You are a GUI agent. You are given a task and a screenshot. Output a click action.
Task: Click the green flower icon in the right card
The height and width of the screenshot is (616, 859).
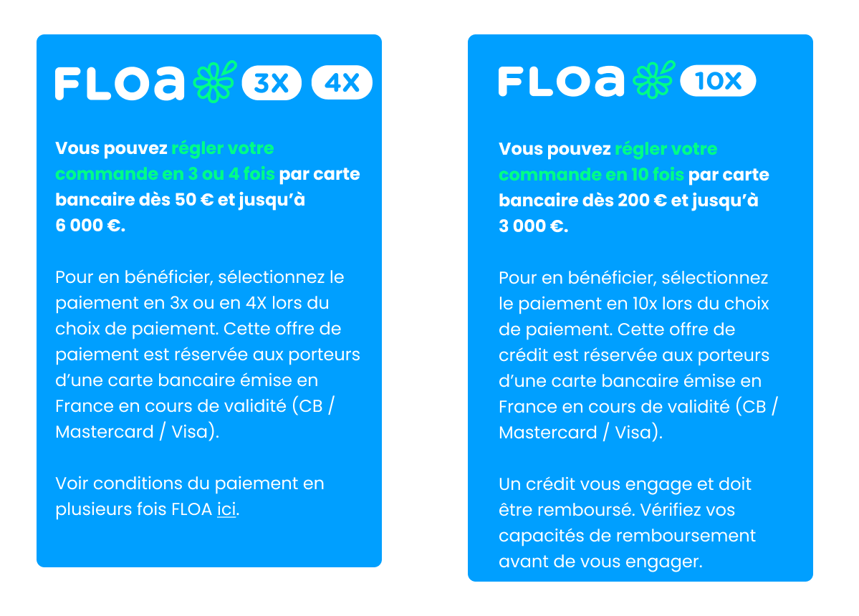tap(653, 80)
